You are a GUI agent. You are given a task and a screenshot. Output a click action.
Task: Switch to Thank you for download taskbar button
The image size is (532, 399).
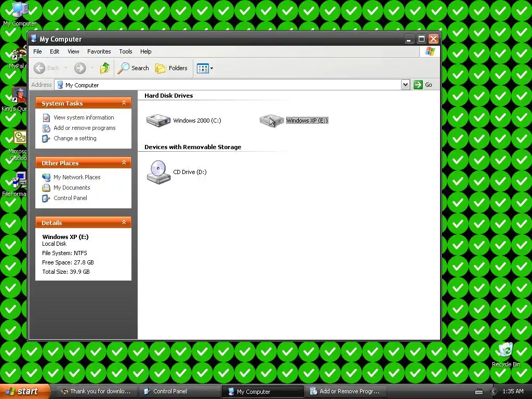coord(96,391)
